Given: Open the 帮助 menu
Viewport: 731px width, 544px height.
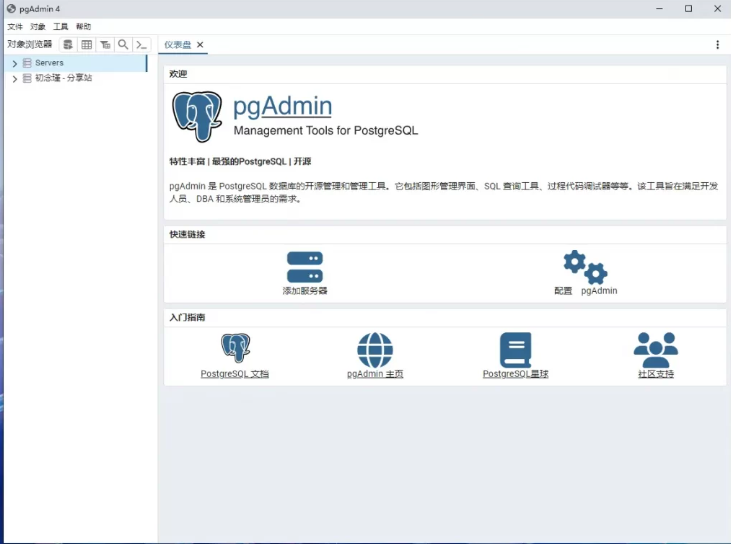Looking at the screenshot, I should tap(83, 27).
